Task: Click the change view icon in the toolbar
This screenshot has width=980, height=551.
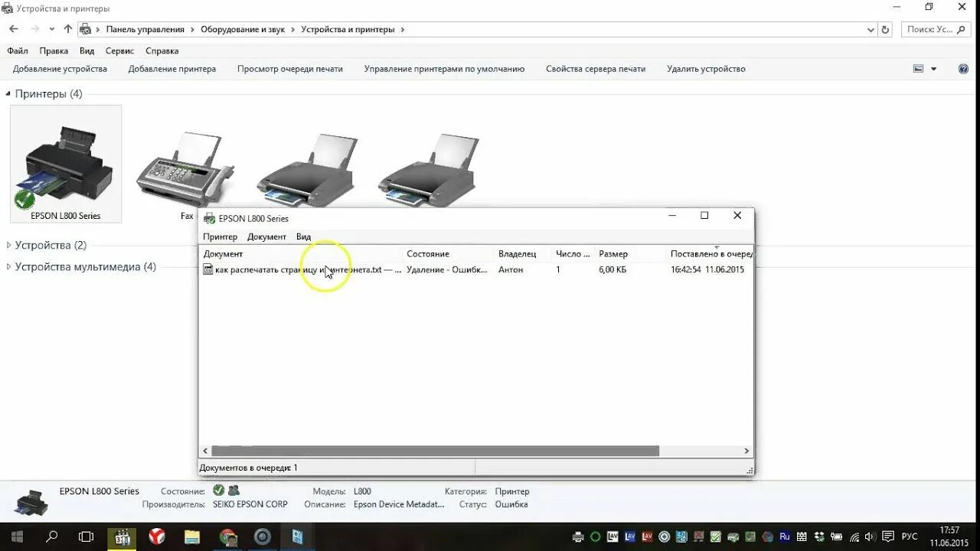Action: (919, 69)
